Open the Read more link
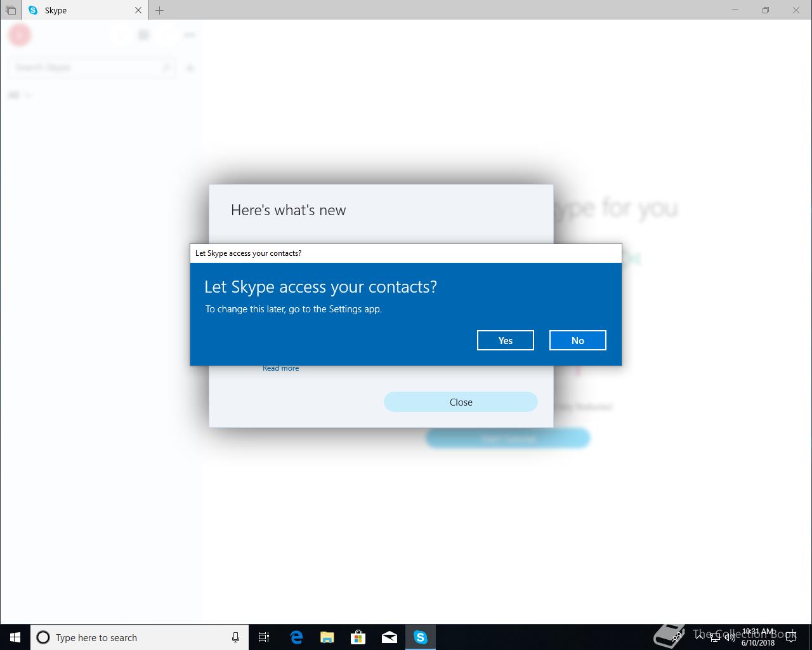The image size is (812, 650). 280,368
